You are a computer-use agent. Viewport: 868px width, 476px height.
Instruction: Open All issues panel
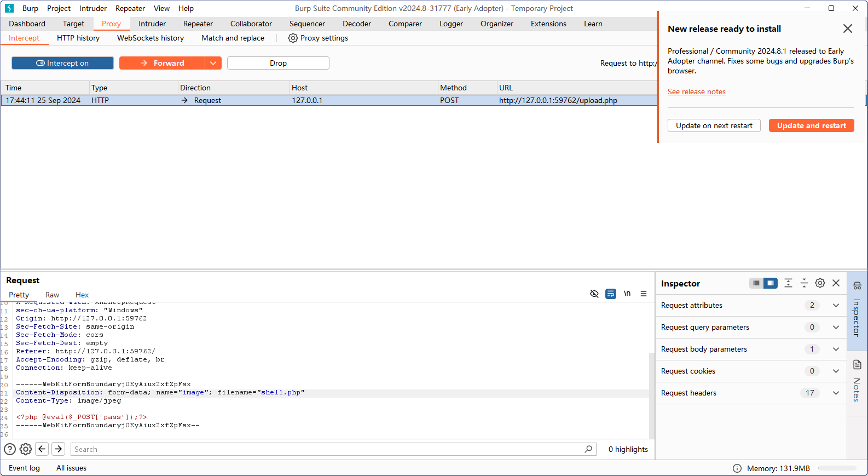71,468
